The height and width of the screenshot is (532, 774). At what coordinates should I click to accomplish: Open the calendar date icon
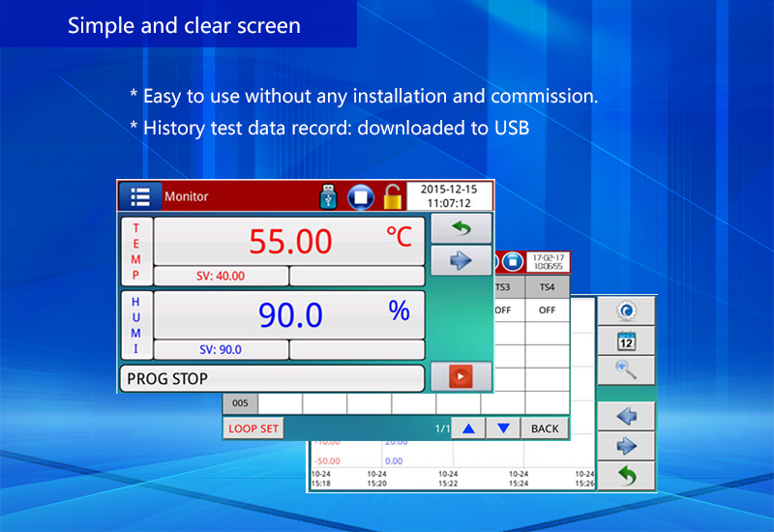625,340
